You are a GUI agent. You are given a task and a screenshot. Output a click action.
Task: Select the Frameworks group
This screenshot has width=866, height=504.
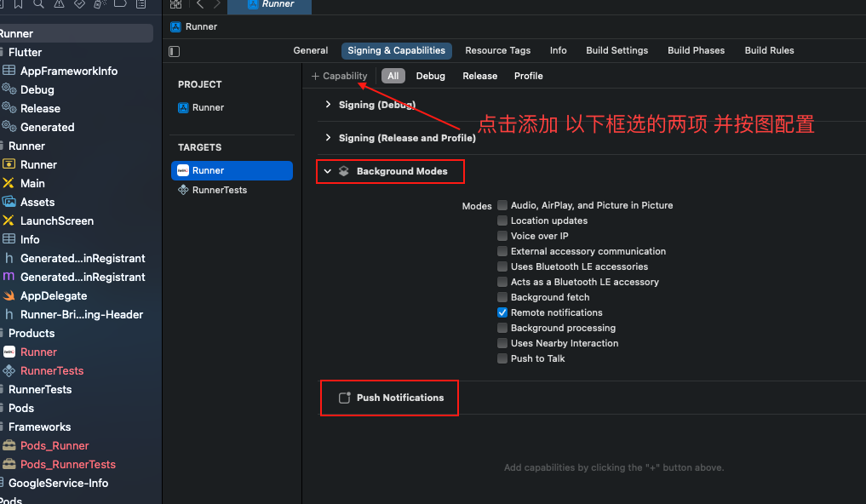click(x=39, y=427)
